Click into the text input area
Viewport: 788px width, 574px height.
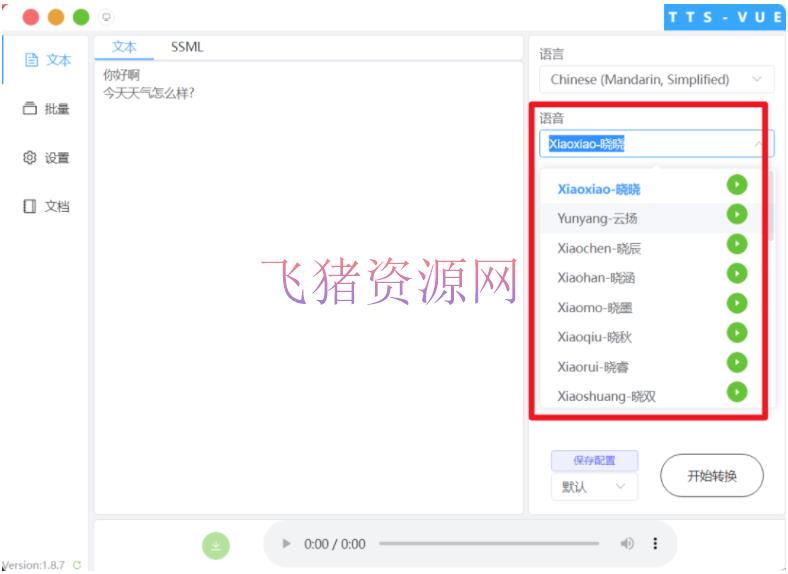point(309,288)
